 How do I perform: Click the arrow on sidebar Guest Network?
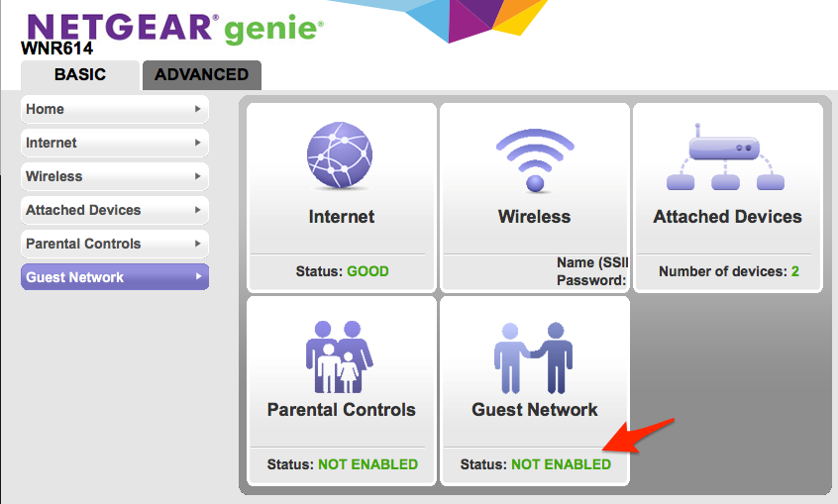click(198, 277)
